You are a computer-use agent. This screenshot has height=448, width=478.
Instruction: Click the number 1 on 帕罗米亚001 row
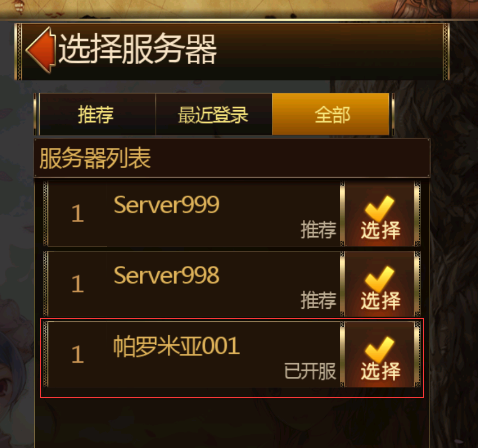coord(77,354)
